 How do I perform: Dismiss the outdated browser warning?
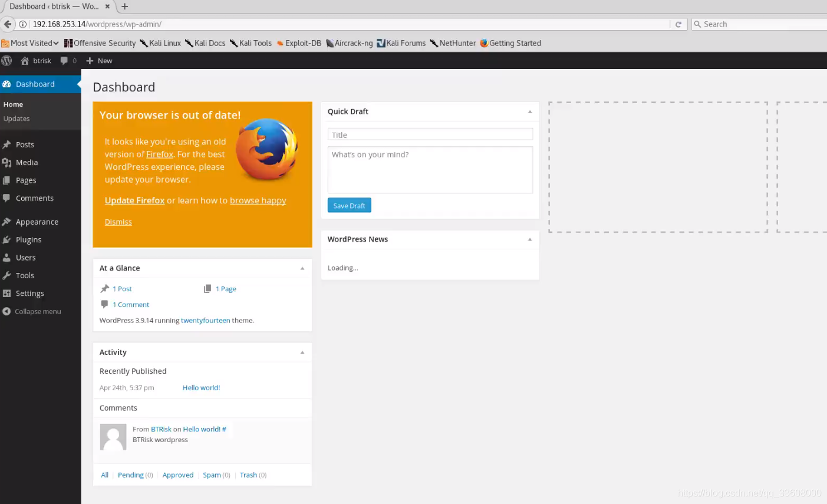118,222
